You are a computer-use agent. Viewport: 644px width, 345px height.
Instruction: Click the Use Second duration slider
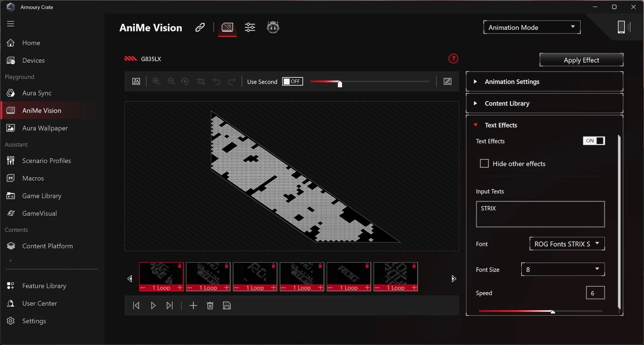click(370, 81)
